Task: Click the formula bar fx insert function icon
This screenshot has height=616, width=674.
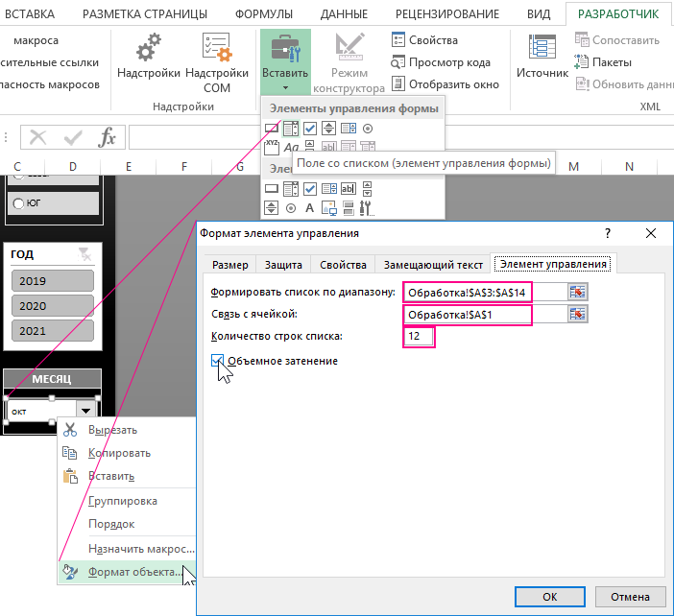Action: (108, 137)
